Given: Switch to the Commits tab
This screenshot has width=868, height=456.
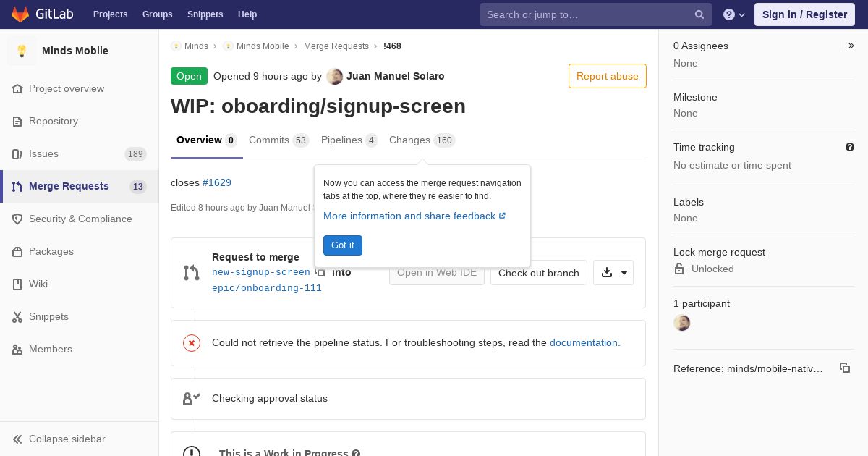Looking at the screenshot, I should coord(278,140).
